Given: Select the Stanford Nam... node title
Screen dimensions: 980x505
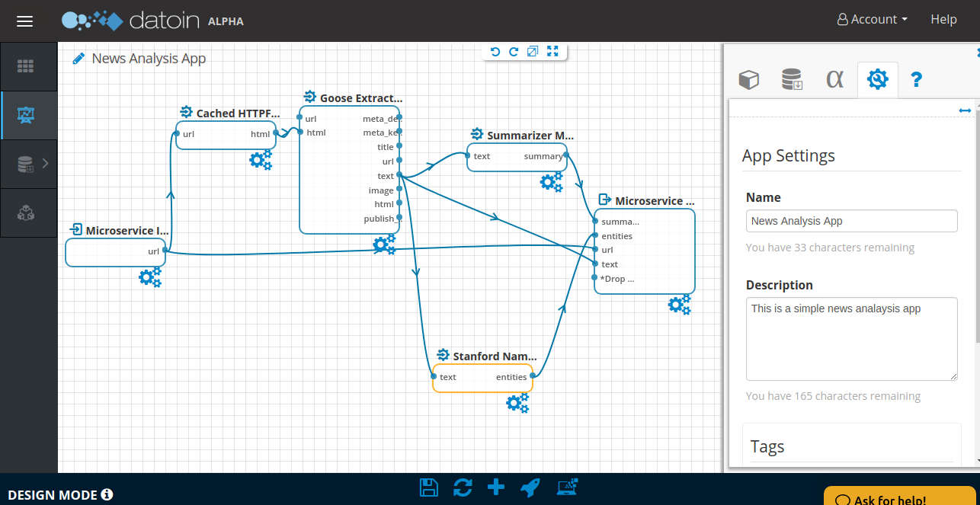Looking at the screenshot, I should point(495,356).
